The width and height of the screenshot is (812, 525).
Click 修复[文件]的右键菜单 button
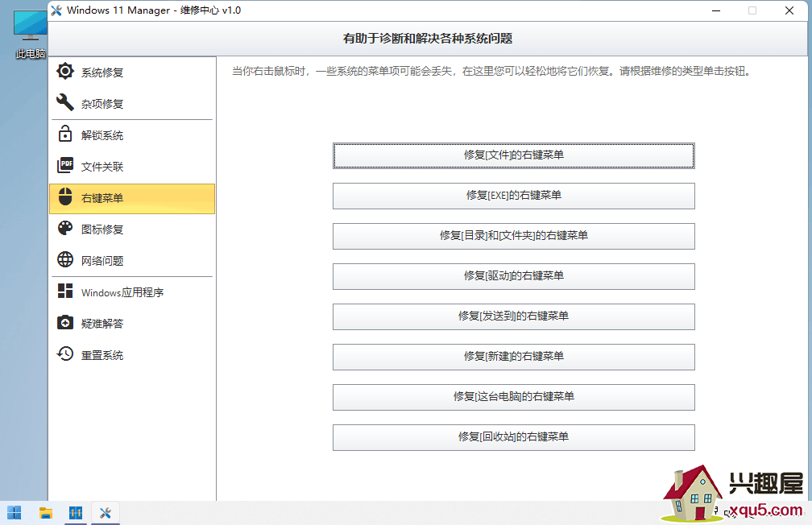(514, 155)
